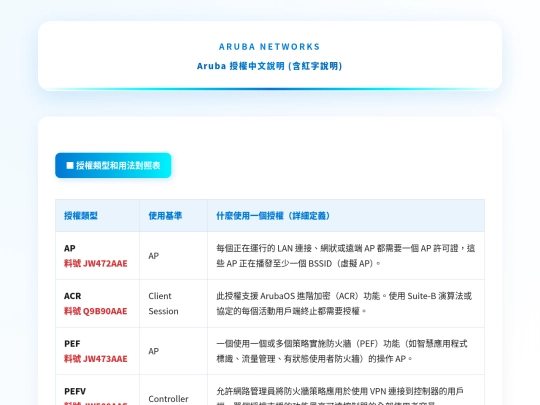
Task: Click the 授權類型和用法對照表 section badge
Action: (113, 165)
